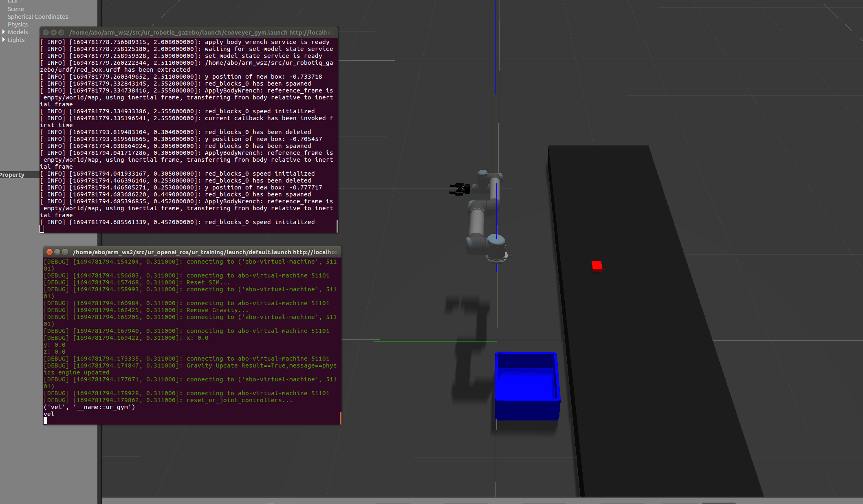Open Scene settings in the World panel
Viewport: 863px width, 504px height.
tap(16, 9)
